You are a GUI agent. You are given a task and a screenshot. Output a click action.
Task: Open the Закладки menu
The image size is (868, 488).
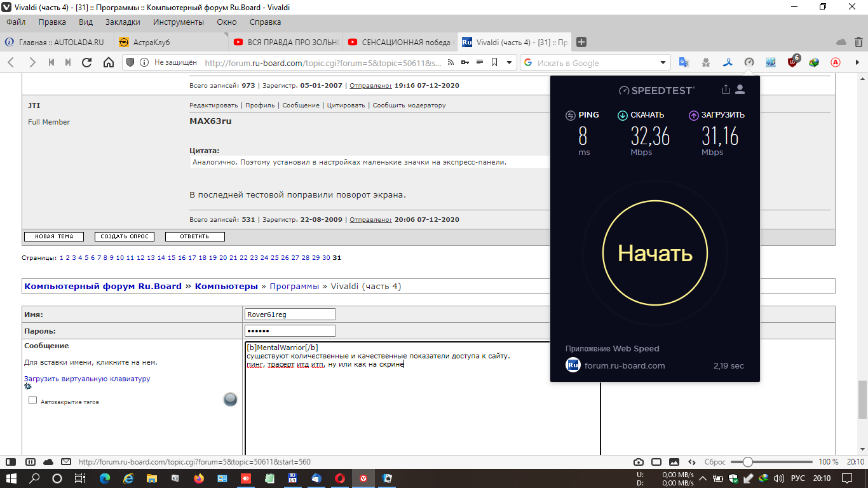tap(122, 22)
